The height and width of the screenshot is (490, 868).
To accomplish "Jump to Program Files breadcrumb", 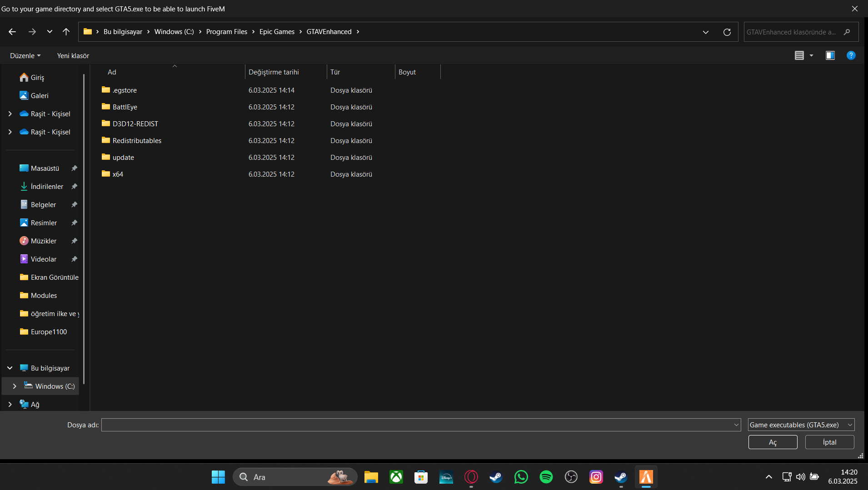I will coord(227,32).
